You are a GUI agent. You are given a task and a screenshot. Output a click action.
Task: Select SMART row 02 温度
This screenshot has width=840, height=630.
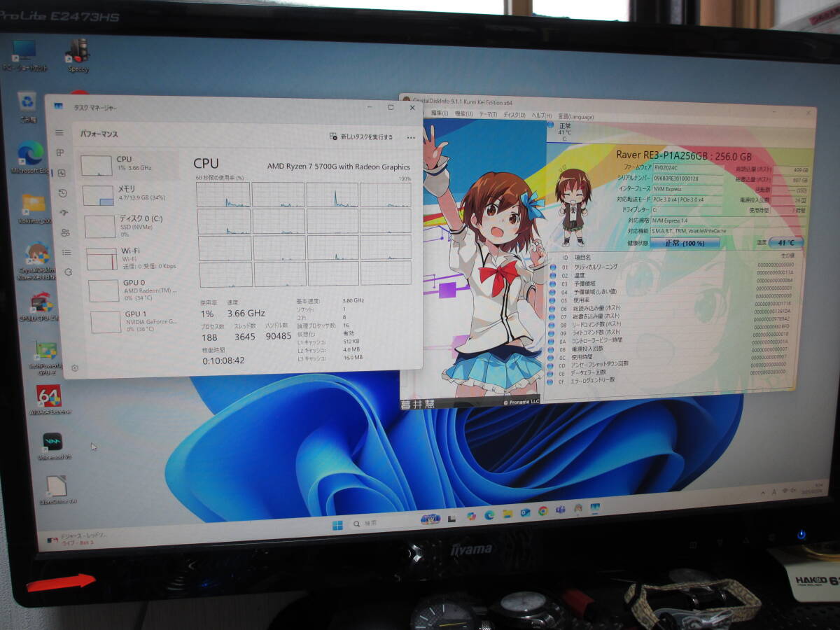tap(672, 275)
